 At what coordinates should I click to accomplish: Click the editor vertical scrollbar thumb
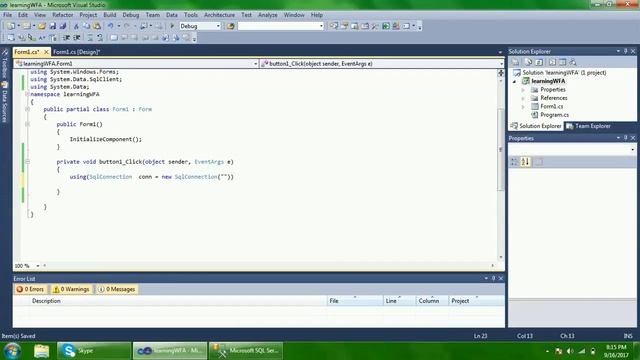[500, 149]
